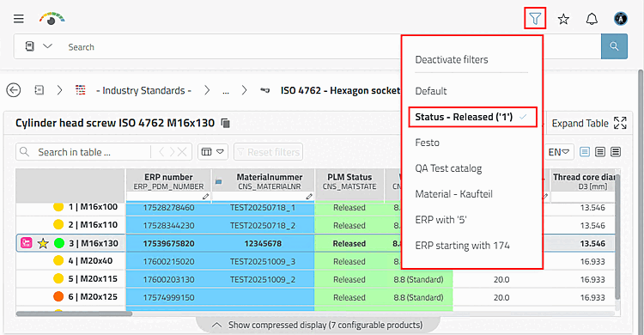Viewport: 644px width, 335px height.
Task: Select the Festo filter
Action: (x=427, y=143)
